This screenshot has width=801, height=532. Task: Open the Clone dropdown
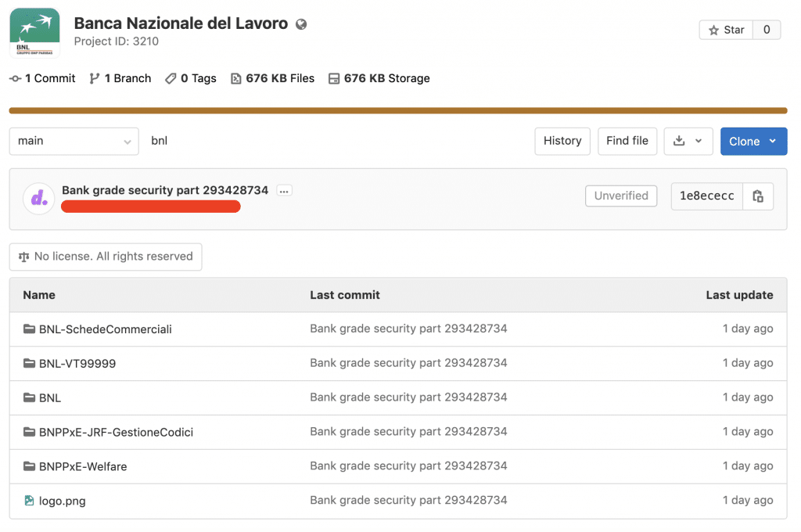(x=753, y=141)
